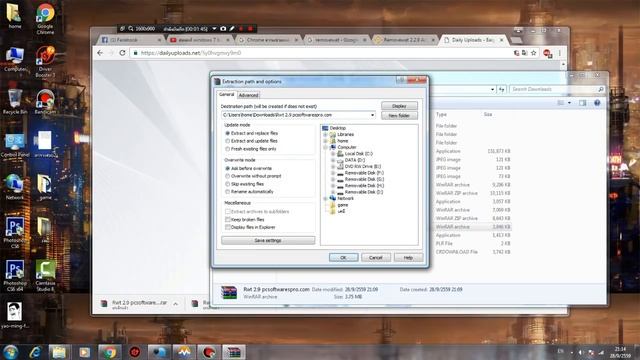Viewport: 640px width, 360px height.
Task: Open Driver Booster 3 desktop icon
Action: [45, 61]
